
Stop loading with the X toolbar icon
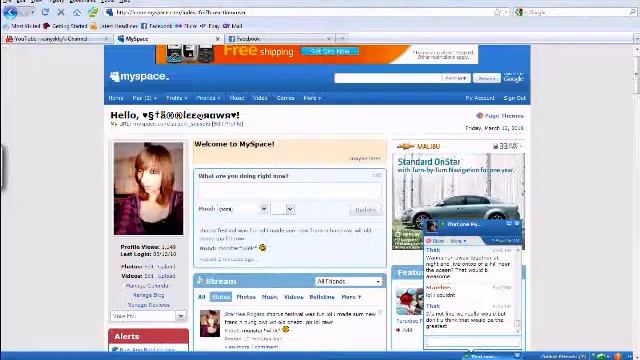pos(61,12)
